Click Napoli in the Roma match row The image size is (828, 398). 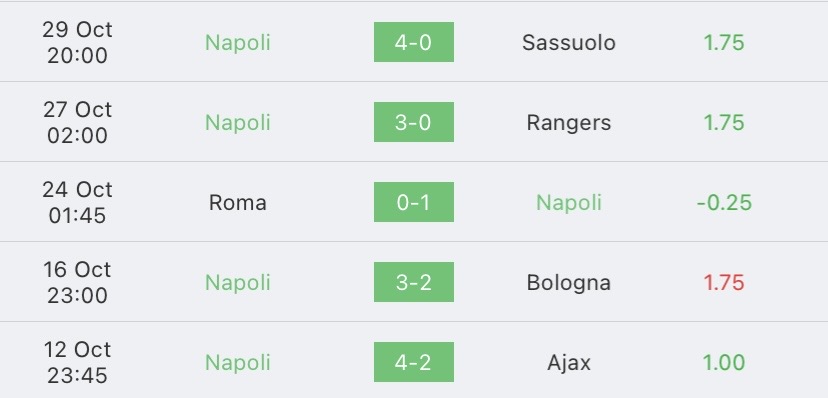tap(569, 203)
